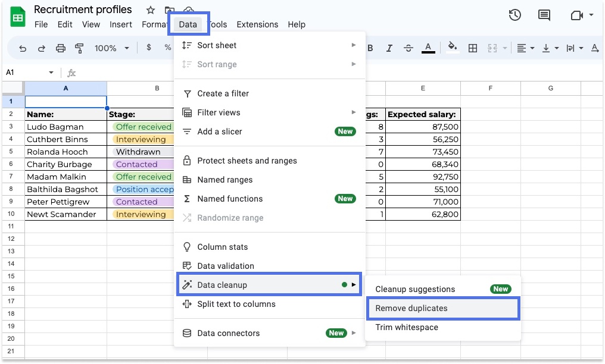
Task: Merge the selected cells
Action: (x=493, y=48)
